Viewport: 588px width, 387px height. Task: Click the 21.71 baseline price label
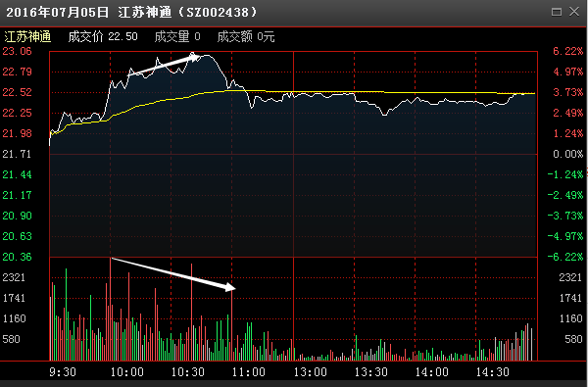(x=17, y=154)
